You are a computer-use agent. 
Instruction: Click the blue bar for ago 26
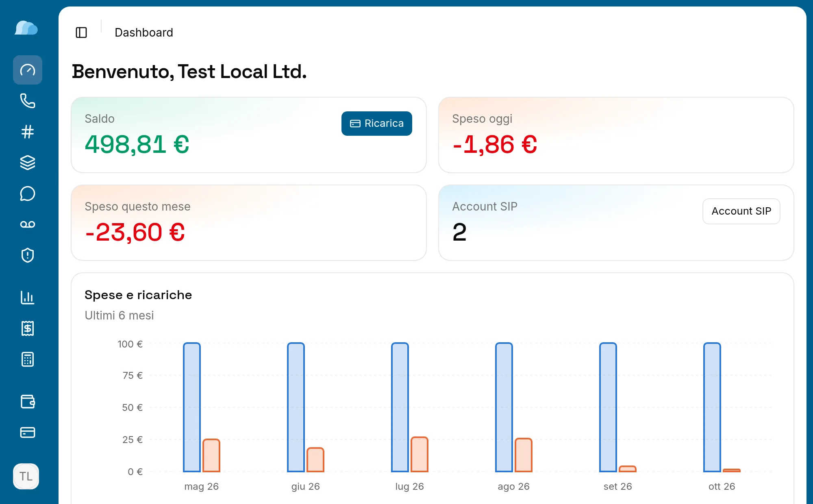point(504,407)
